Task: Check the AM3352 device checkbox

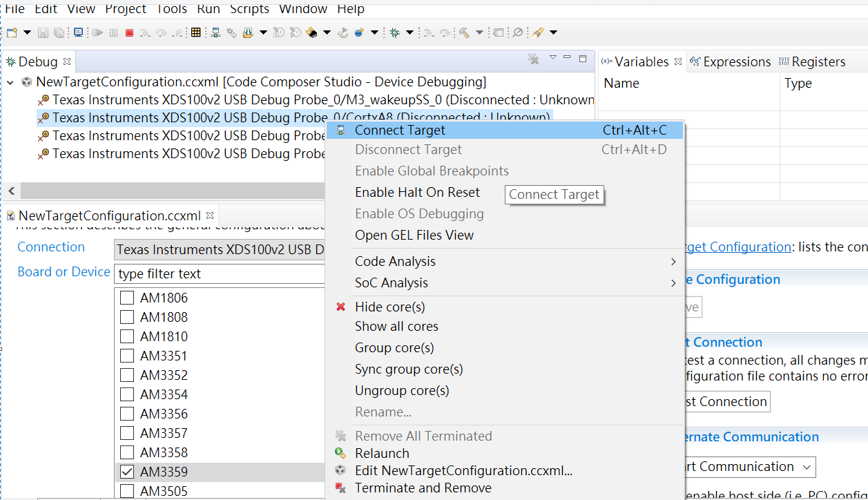Action: [x=127, y=375]
